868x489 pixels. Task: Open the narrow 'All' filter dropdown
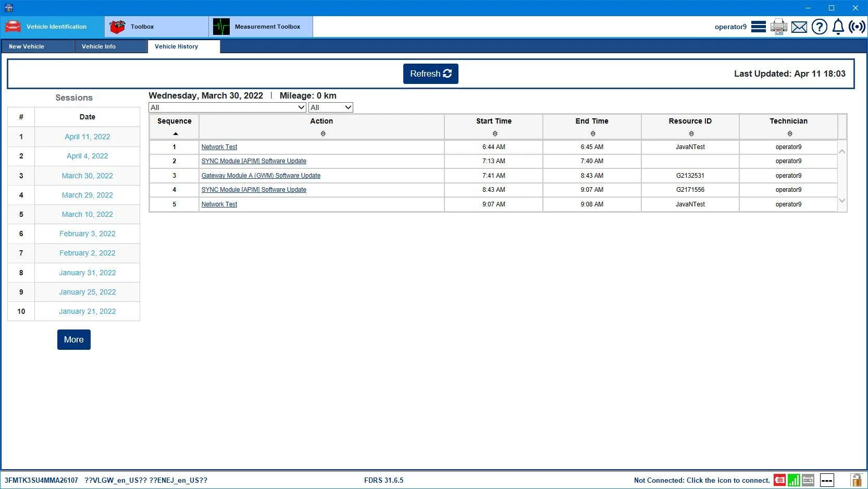point(331,107)
